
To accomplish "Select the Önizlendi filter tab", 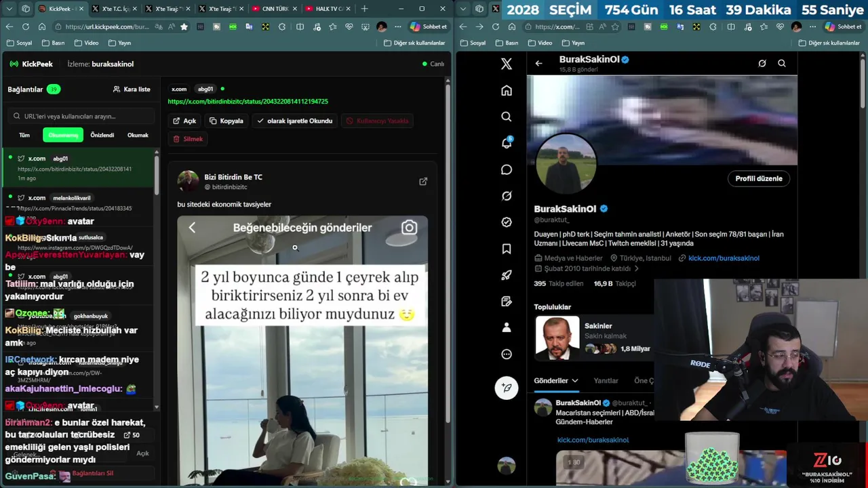I will (102, 135).
